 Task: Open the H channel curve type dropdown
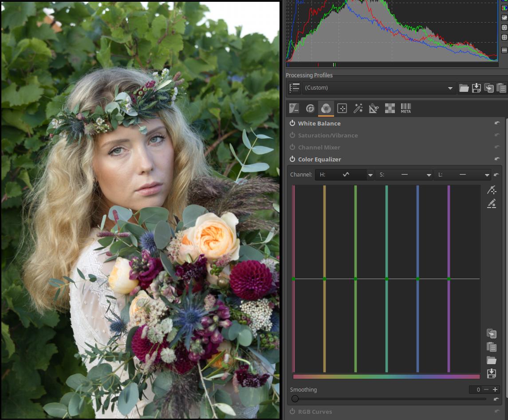point(370,175)
